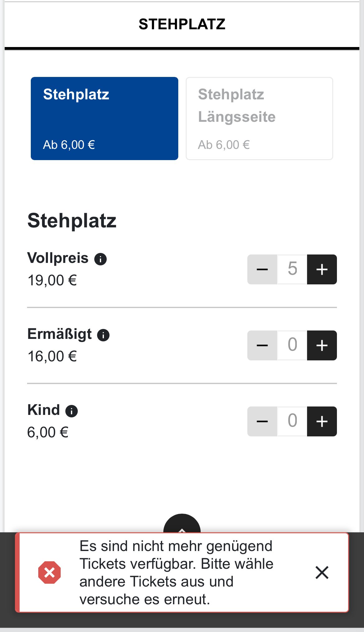Increase Vollpreis ticket count

(x=322, y=269)
